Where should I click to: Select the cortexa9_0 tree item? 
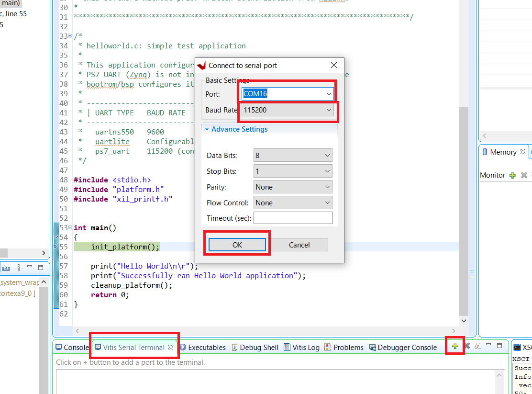pyautogui.click(x=18, y=293)
